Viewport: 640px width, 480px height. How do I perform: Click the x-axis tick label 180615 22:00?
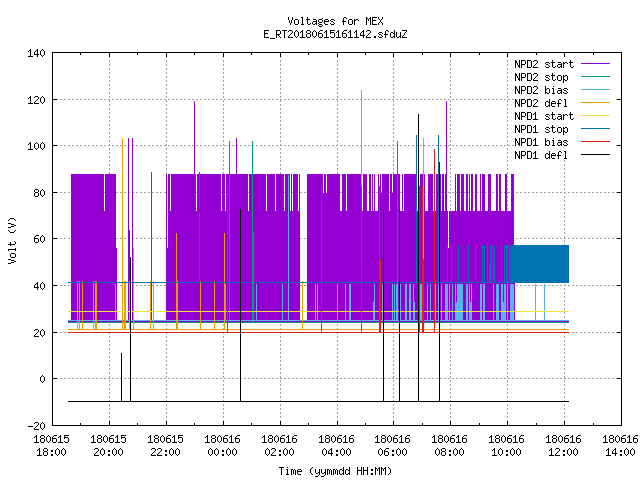[165, 446]
